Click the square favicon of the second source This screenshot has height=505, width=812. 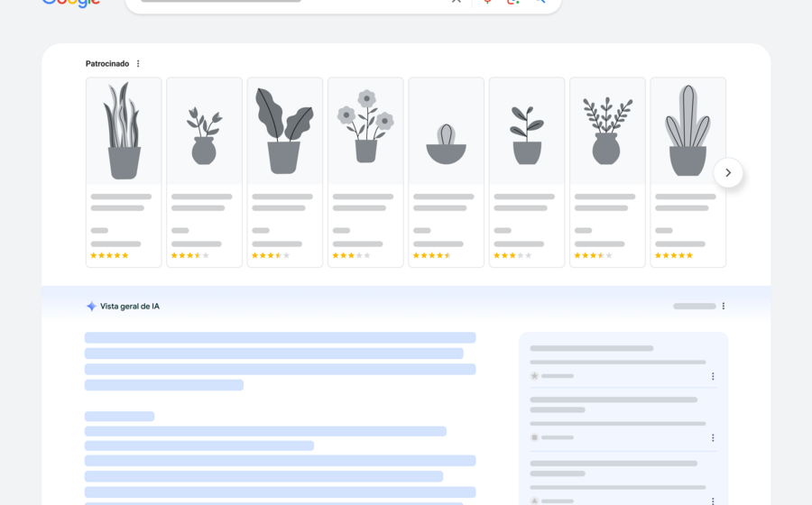coord(534,437)
